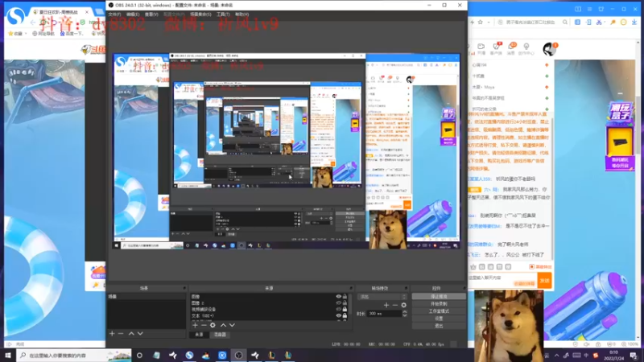Click the favorite star icon in address bar

click(x=480, y=23)
